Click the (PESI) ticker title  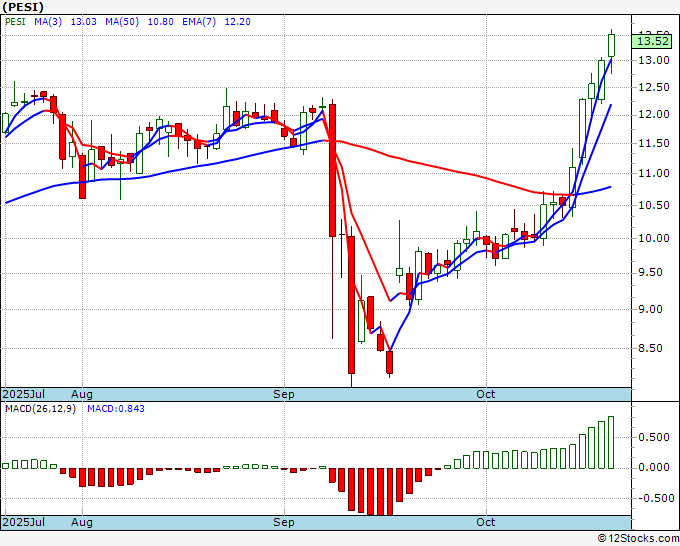pyautogui.click(x=23, y=7)
